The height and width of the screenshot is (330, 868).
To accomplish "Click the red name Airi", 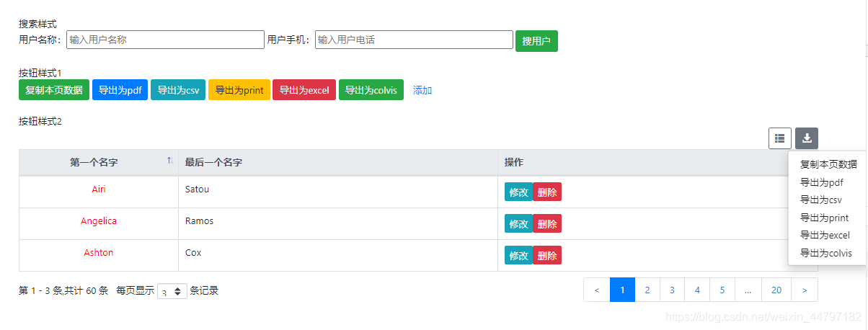I will [x=99, y=189].
